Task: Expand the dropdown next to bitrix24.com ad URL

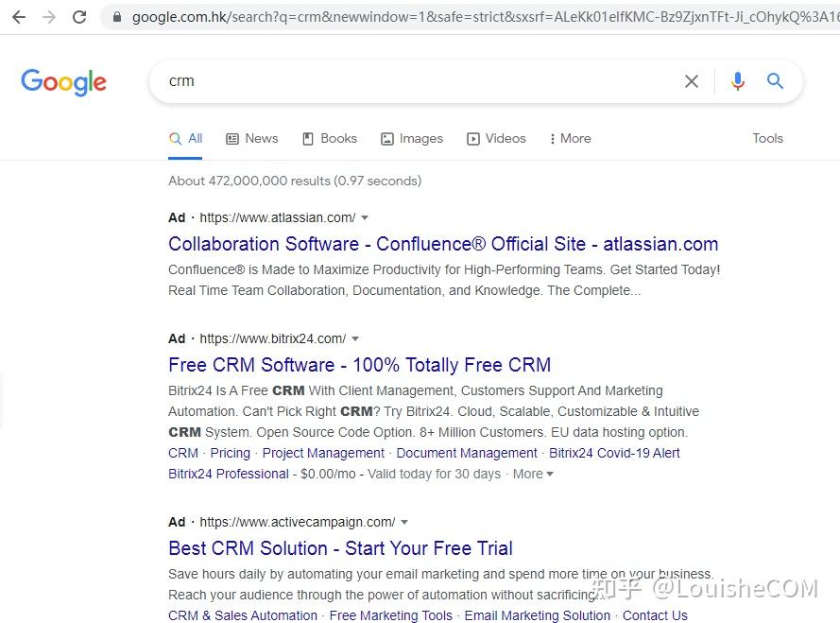Action: (x=354, y=338)
